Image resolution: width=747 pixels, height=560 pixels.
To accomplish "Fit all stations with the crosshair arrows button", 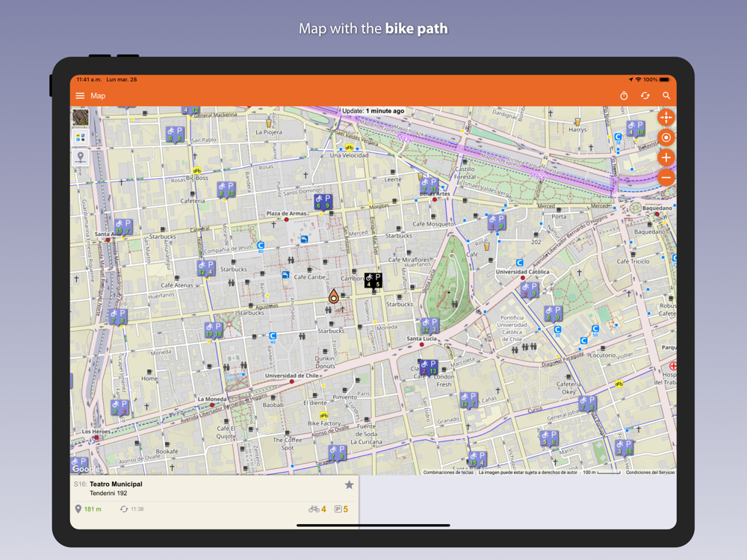I will click(x=666, y=117).
